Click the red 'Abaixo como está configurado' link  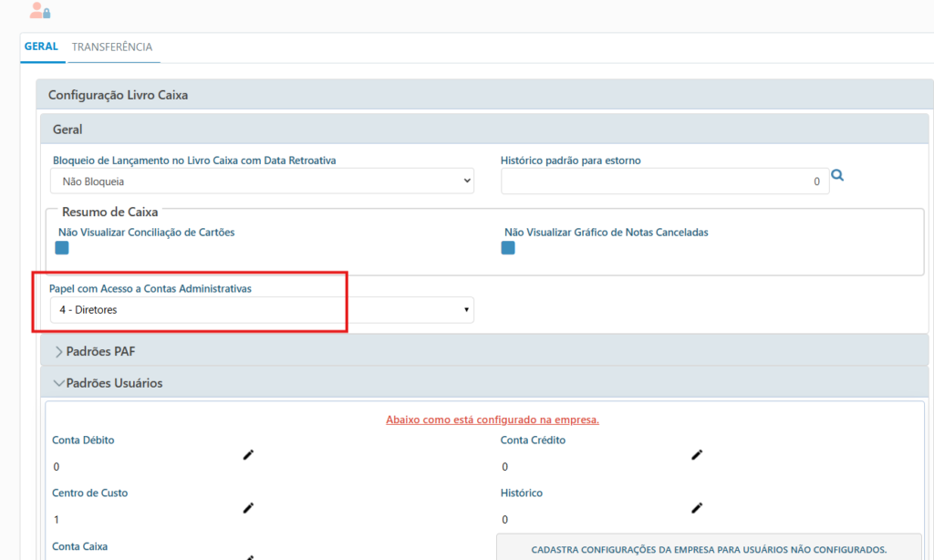[492, 420]
